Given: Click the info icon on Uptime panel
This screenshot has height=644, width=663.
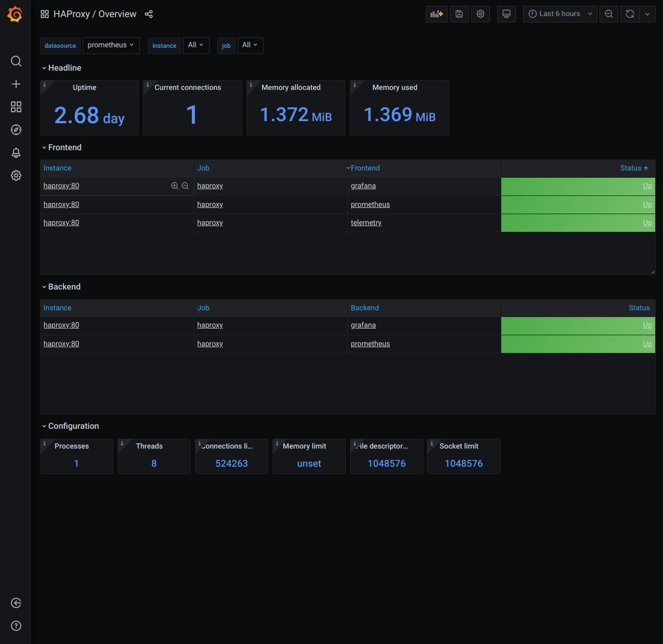Looking at the screenshot, I should click(x=44, y=85).
